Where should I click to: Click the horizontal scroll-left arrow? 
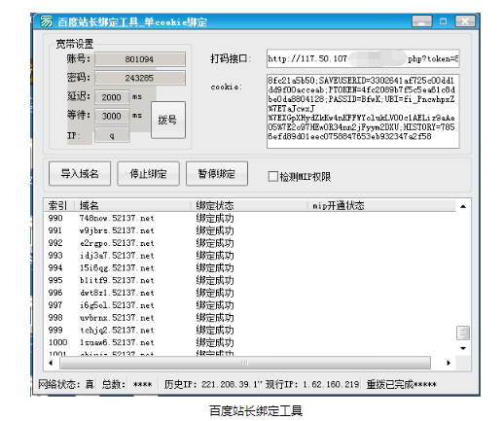pyautogui.click(x=51, y=363)
